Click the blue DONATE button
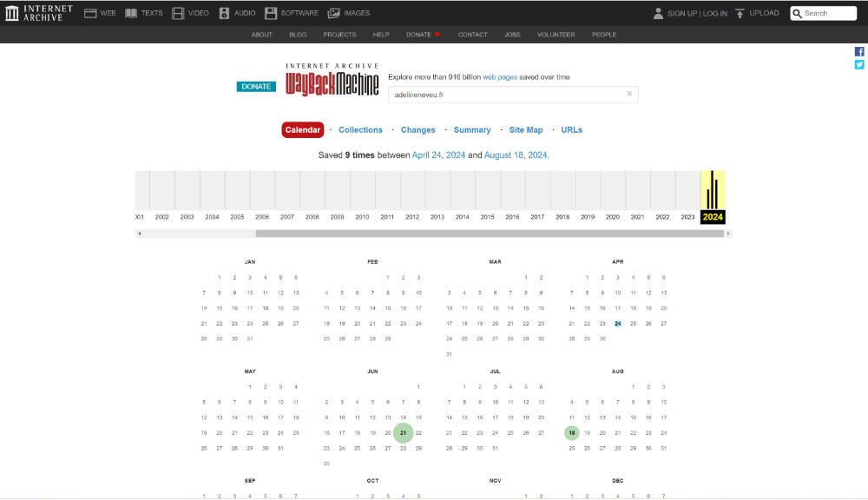The width and height of the screenshot is (868, 500). tap(256, 87)
